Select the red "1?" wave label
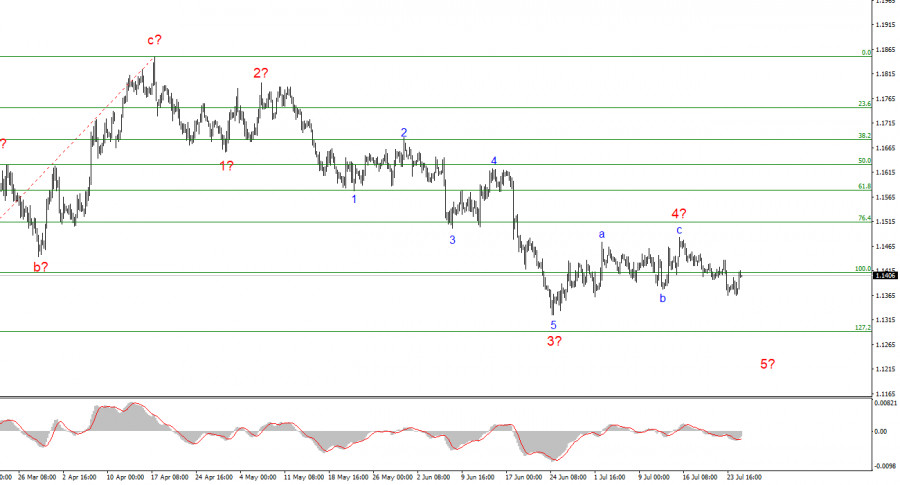900x485 pixels. [226, 166]
